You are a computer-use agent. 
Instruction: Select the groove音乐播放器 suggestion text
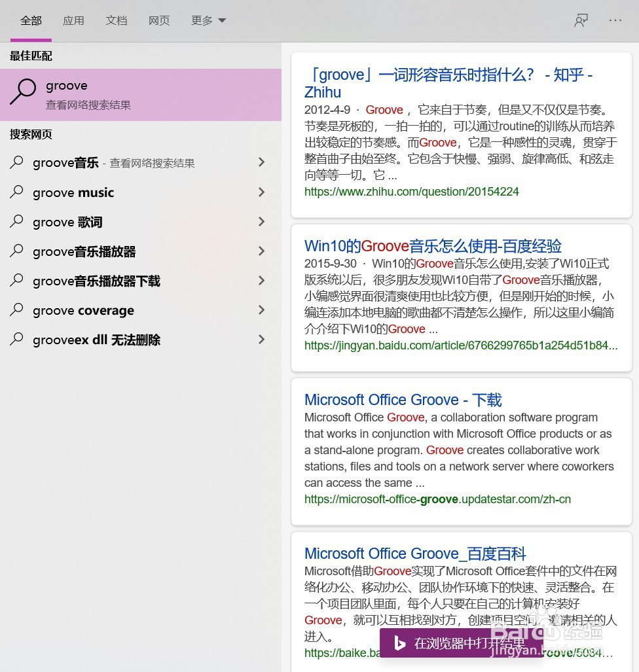pos(84,252)
